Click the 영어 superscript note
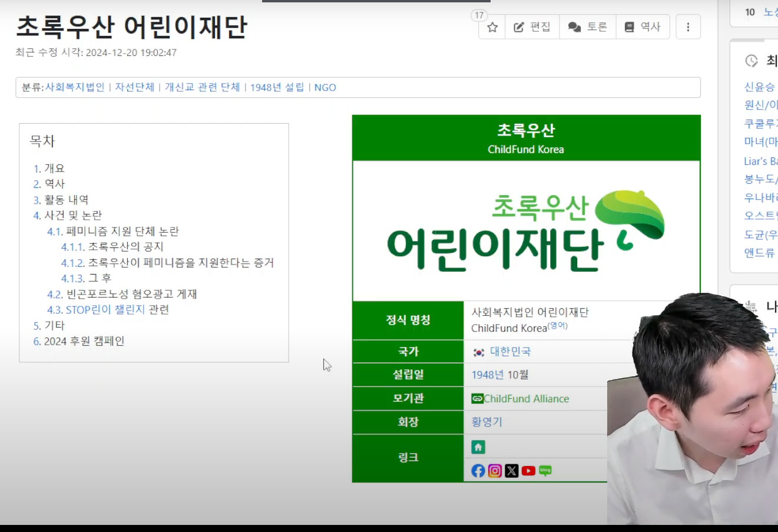 pos(558,326)
